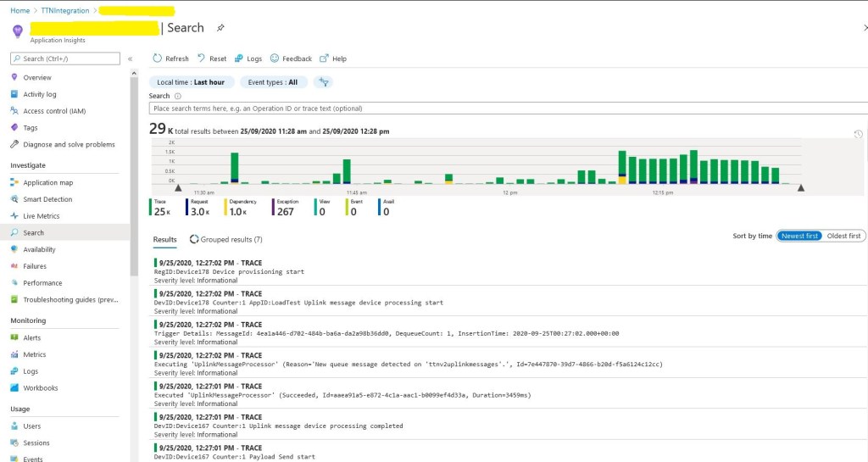
Task: Select Oldest first sort option
Action: tap(843, 236)
